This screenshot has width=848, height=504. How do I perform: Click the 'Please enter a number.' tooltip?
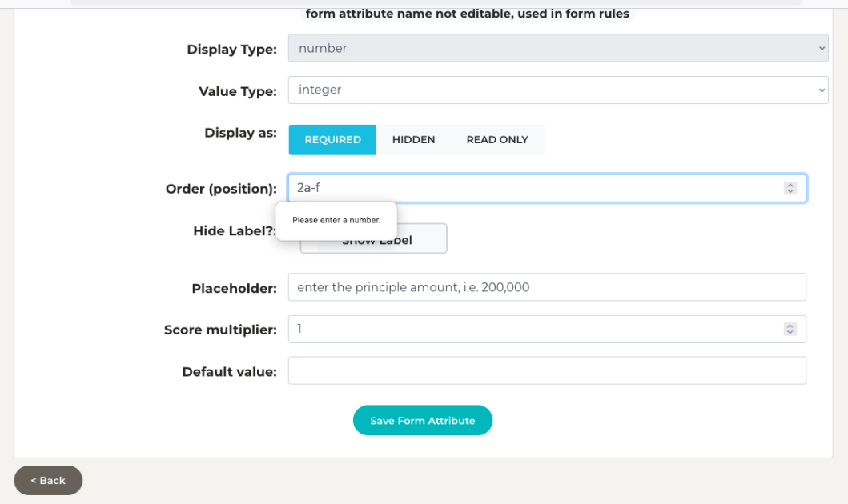coord(336,220)
